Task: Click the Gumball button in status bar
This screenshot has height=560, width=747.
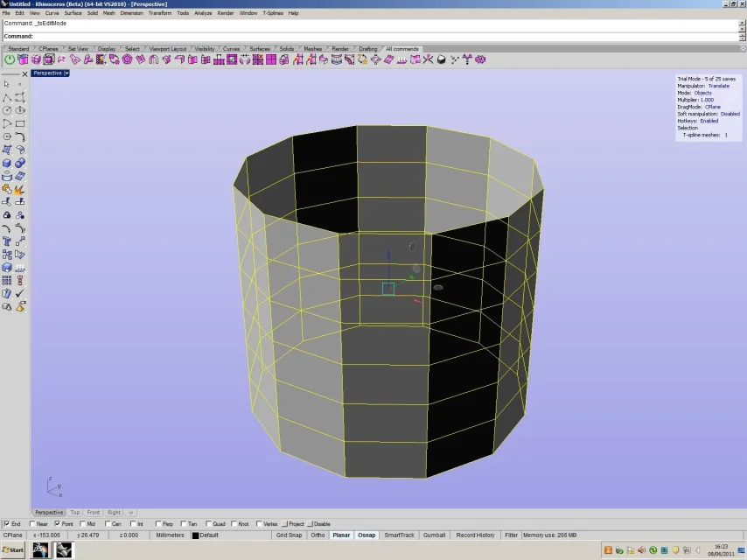Action: 434,535
